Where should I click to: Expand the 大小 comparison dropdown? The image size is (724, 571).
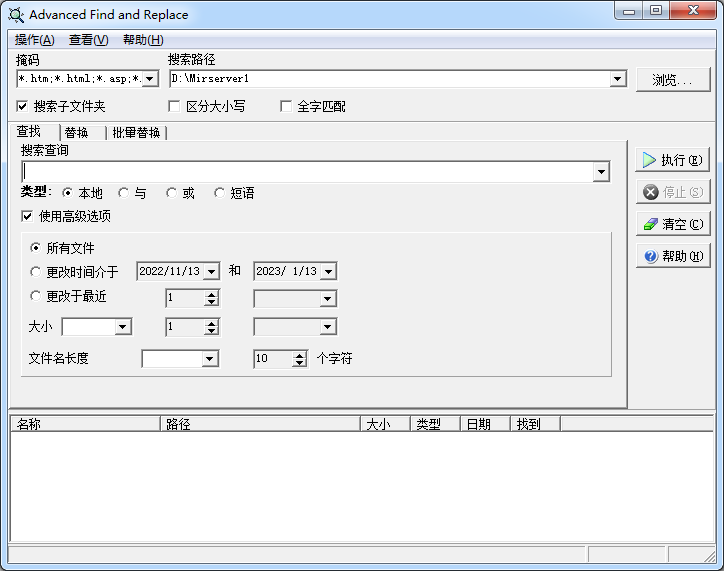click(122, 327)
